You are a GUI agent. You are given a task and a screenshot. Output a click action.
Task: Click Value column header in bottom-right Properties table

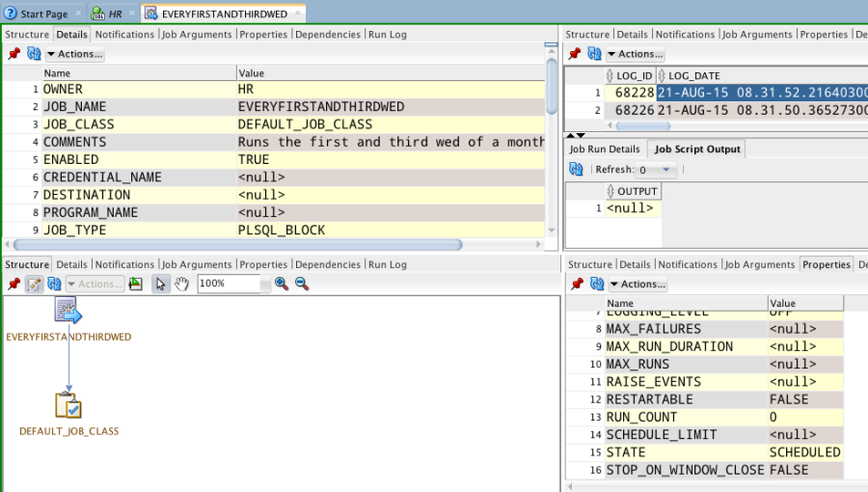pyautogui.click(x=806, y=303)
